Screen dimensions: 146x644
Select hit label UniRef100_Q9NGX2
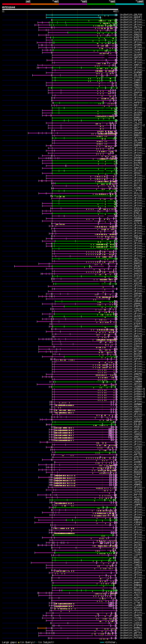click(131, 82)
